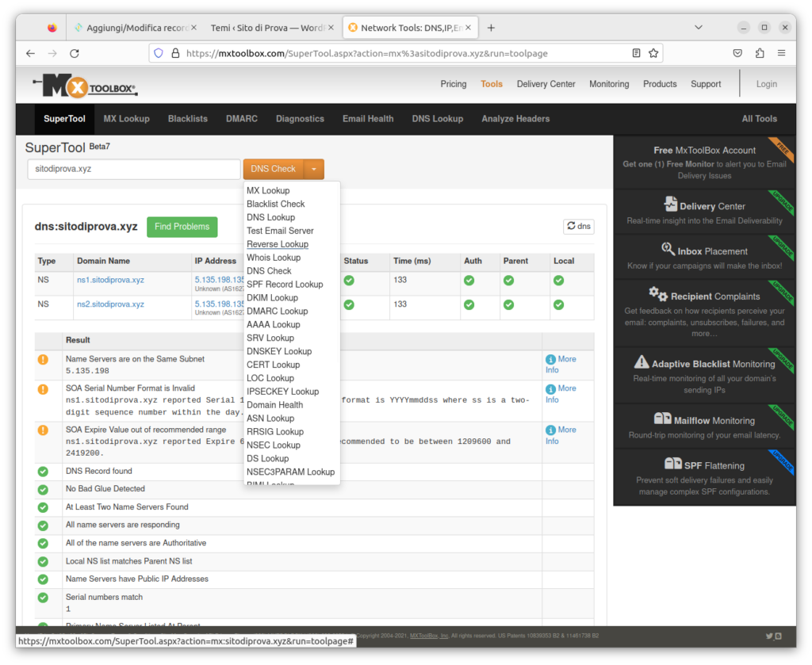The width and height of the screenshot is (812, 665).
Task: Choose DKIM Lookup from the dropdown menu
Action: point(273,298)
